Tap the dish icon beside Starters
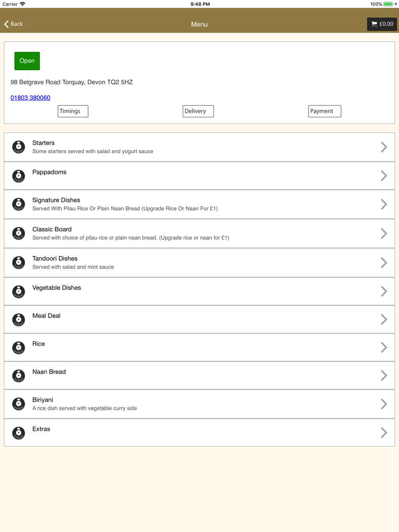The width and height of the screenshot is (399, 532). (x=18, y=147)
